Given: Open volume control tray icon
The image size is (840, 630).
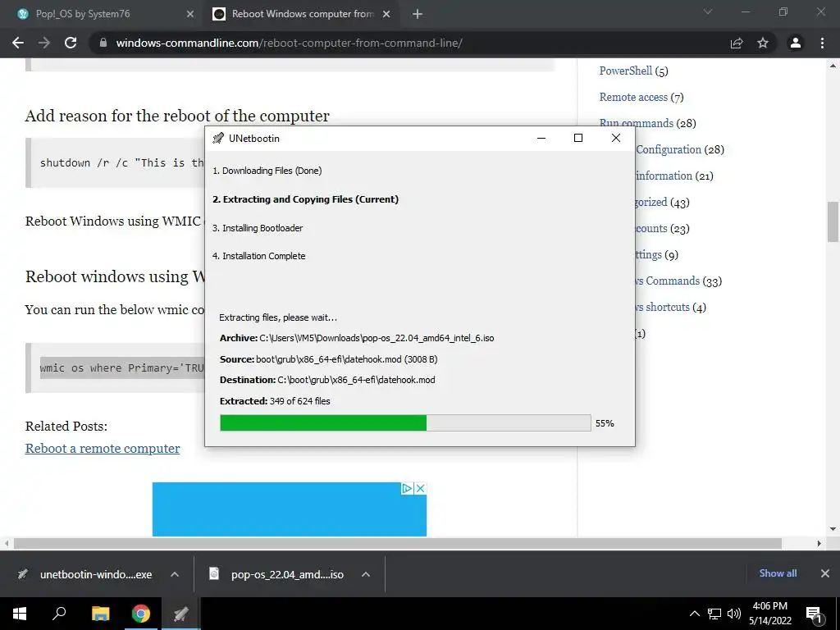Looking at the screenshot, I should (x=733, y=614).
